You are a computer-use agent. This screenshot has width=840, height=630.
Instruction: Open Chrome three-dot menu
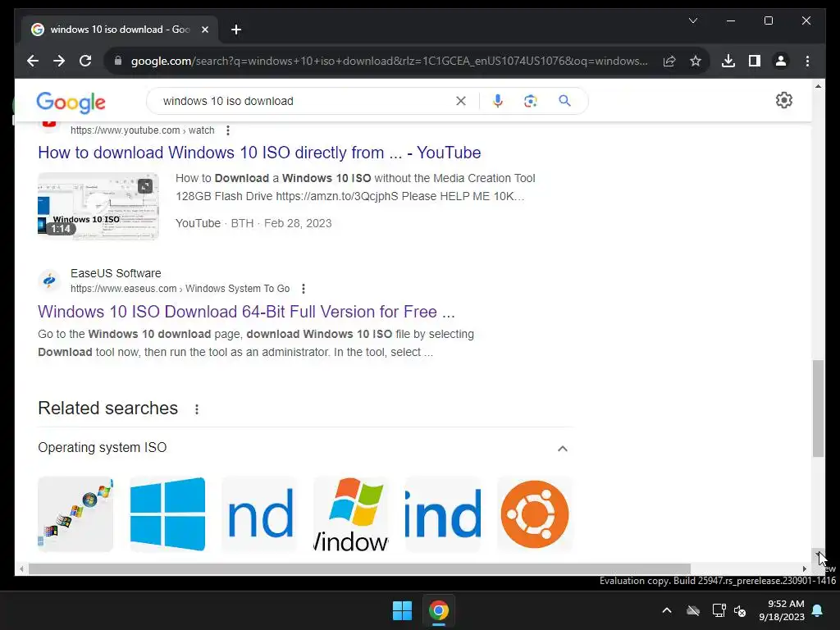point(807,61)
